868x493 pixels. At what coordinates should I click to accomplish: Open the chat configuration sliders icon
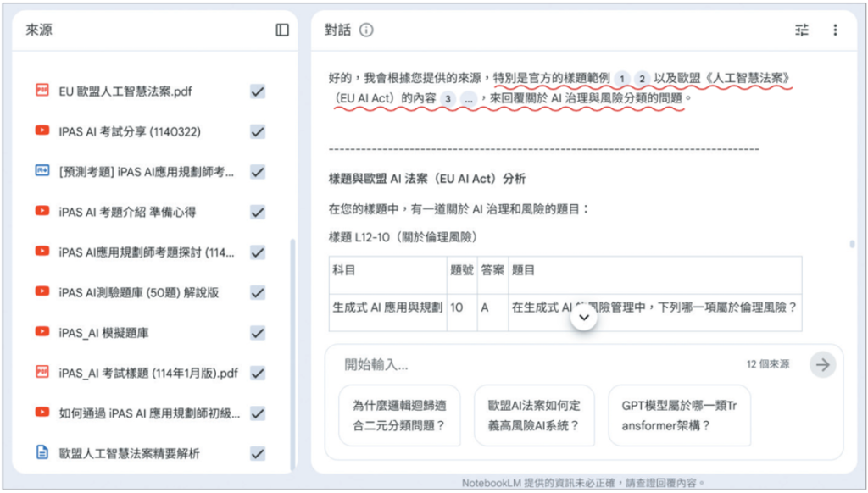tap(802, 30)
